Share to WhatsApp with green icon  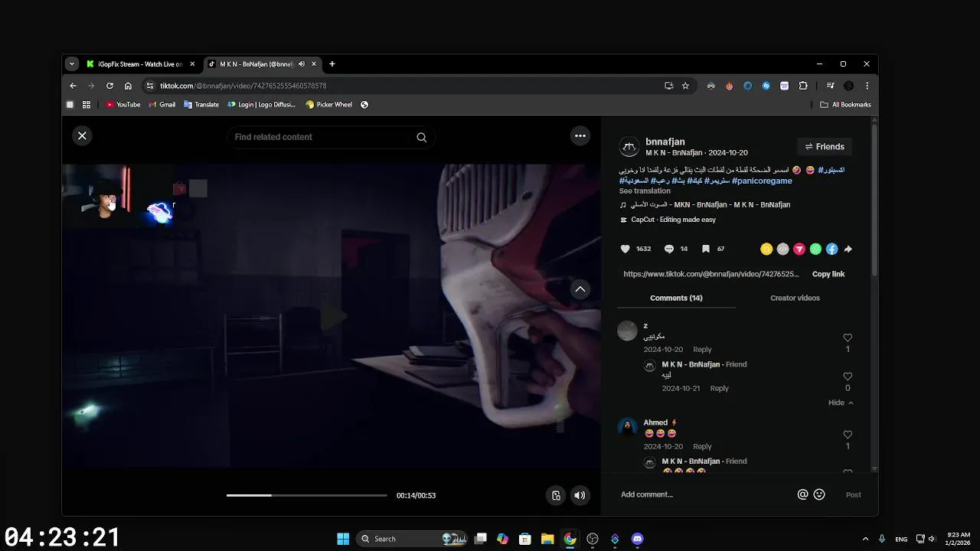[815, 249]
